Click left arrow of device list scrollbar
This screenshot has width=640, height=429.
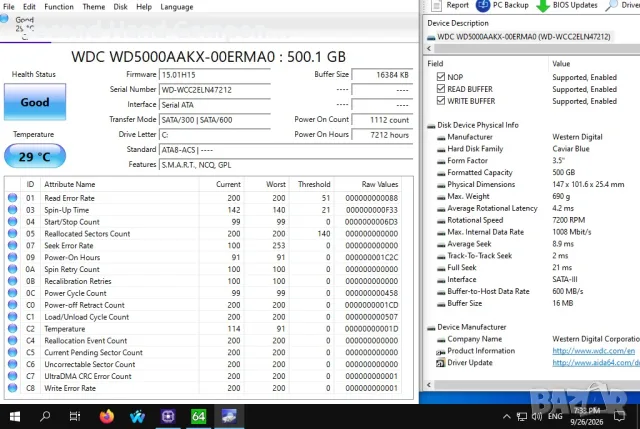tap(429, 48)
